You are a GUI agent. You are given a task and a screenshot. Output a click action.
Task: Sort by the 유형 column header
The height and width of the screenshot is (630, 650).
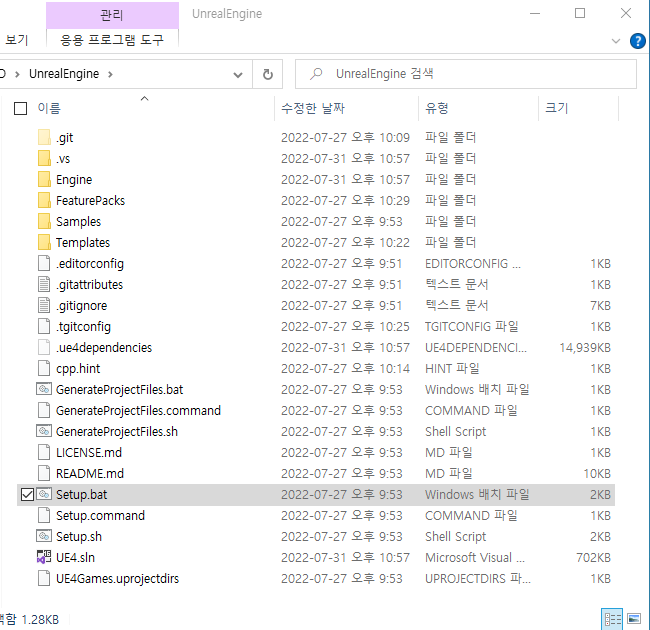click(437, 108)
